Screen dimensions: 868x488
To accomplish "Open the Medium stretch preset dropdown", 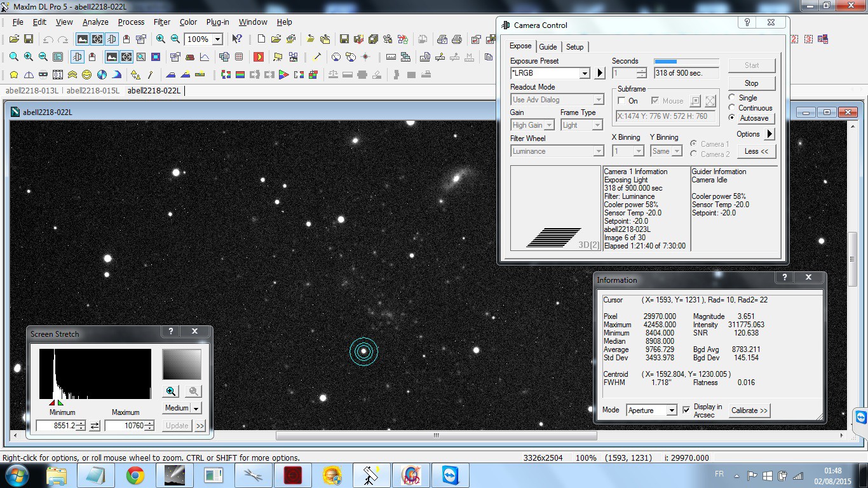I will pyautogui.click(x=196, y=408).
